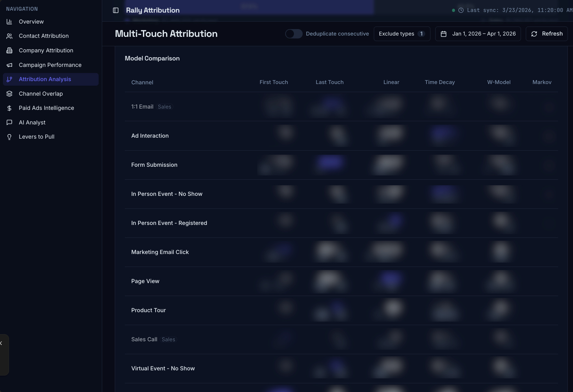Click the Model Comparison heading
The image size is (573, 392).
(152, 58)
